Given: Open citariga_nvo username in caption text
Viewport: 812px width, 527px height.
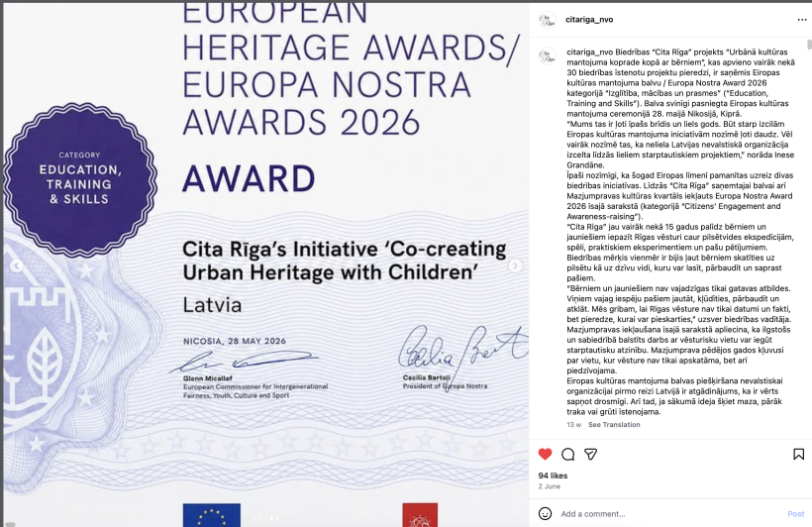Looking at the screenshot, I should [590, 52].
